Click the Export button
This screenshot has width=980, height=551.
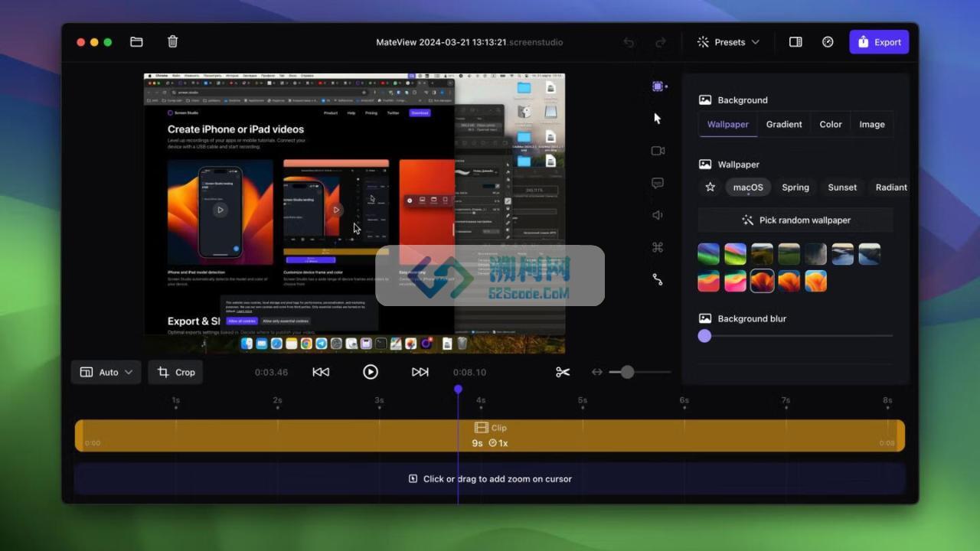tap(879, 42)
